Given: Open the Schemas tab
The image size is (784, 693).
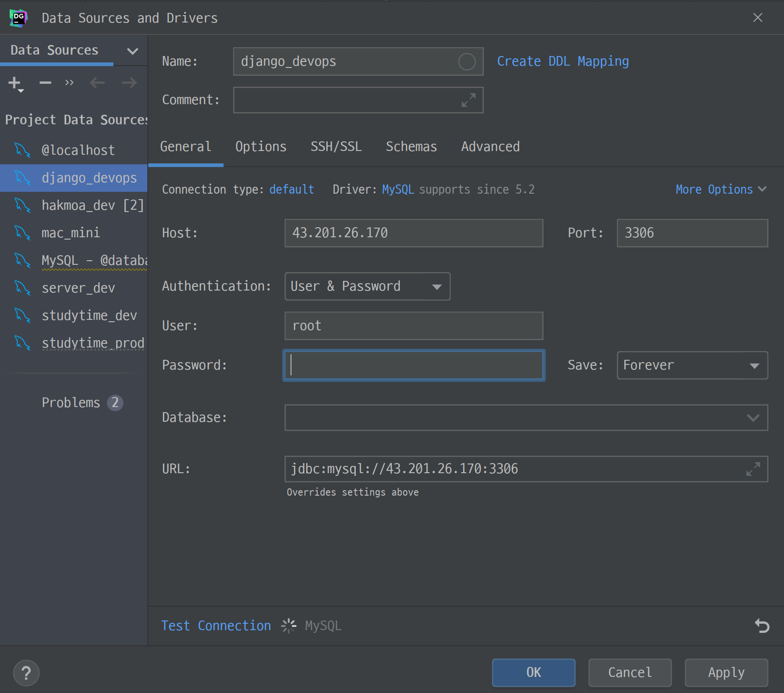Looking at the screenshot, I should 411,147.
